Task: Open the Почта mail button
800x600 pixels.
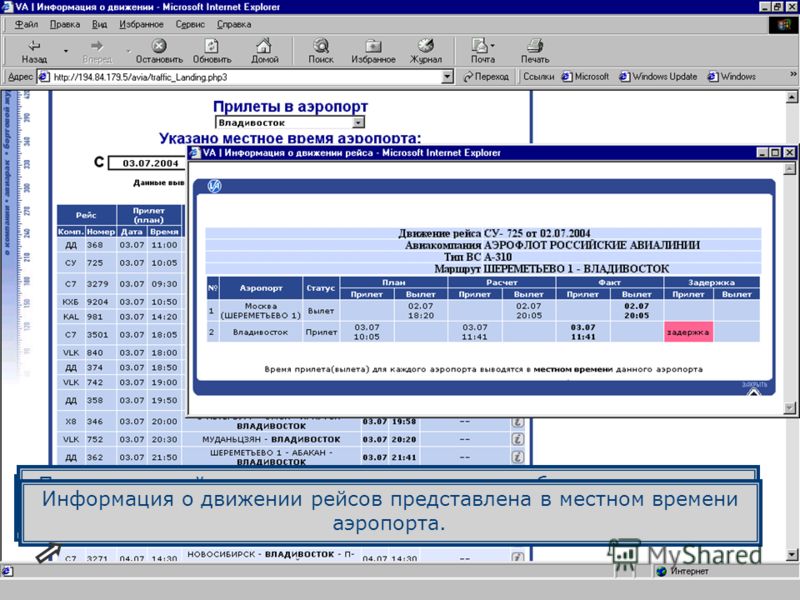Action: pos(480,52)
